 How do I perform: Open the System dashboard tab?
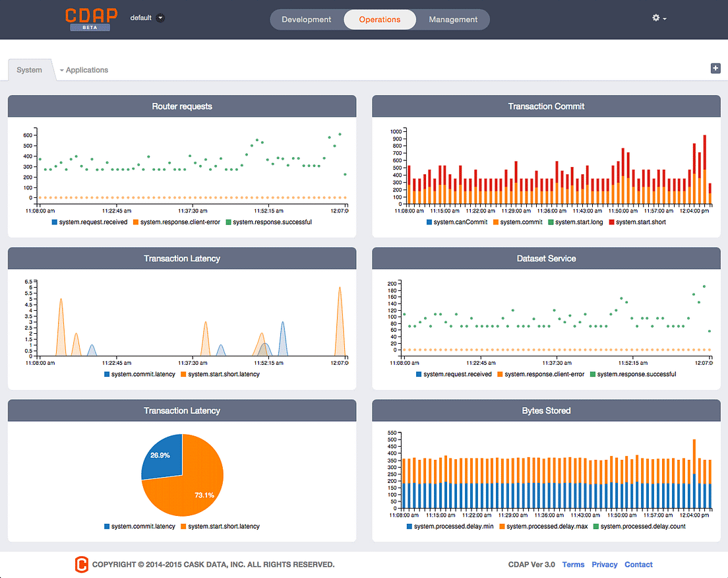pyautogui.click(x=29, y=70)
